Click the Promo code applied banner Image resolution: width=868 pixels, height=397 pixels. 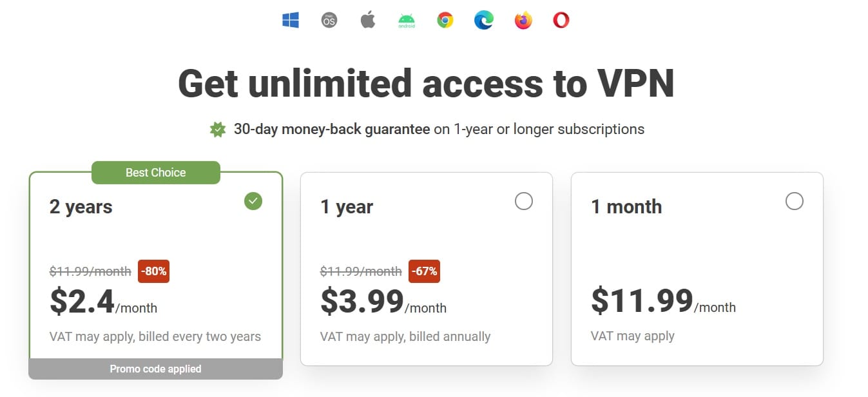[155, 369]
